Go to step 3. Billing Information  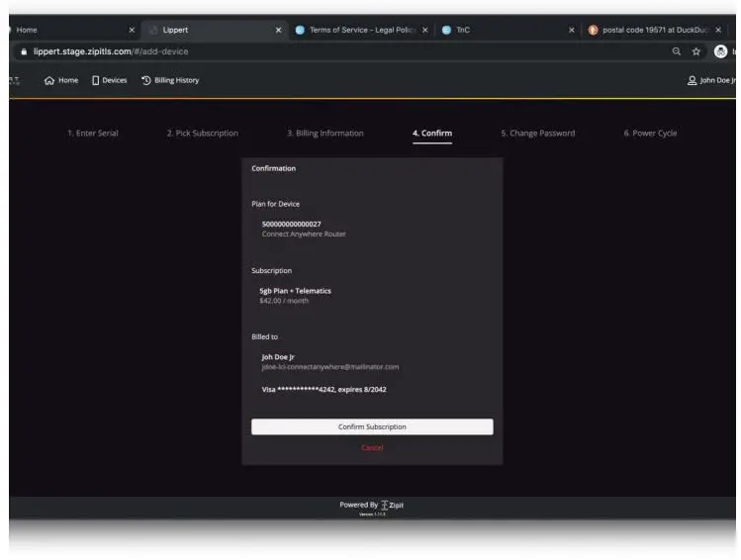(325, 134)
